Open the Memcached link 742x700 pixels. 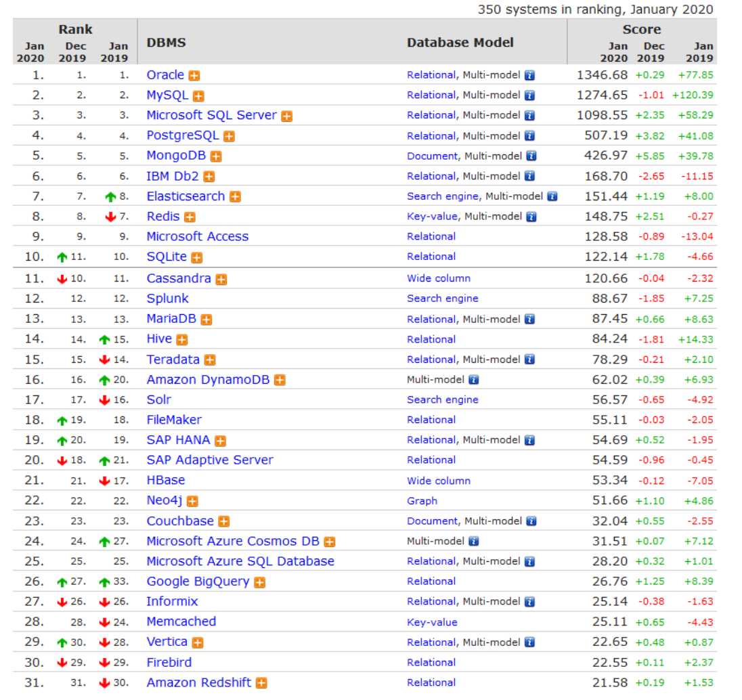[181, 622]
